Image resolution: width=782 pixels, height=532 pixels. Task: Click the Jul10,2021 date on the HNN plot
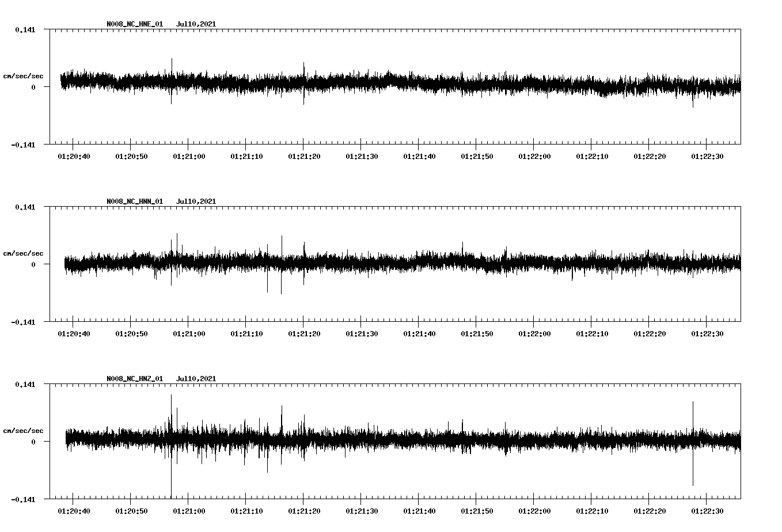point(196,202)
